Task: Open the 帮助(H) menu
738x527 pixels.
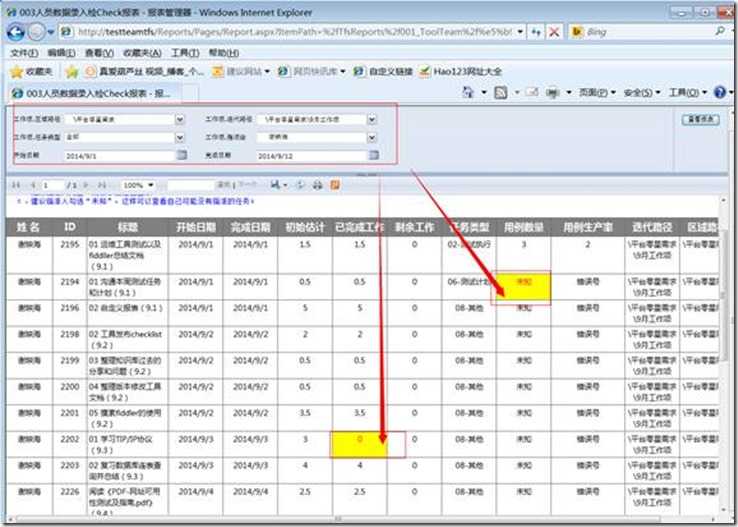Action: (224, 53)
